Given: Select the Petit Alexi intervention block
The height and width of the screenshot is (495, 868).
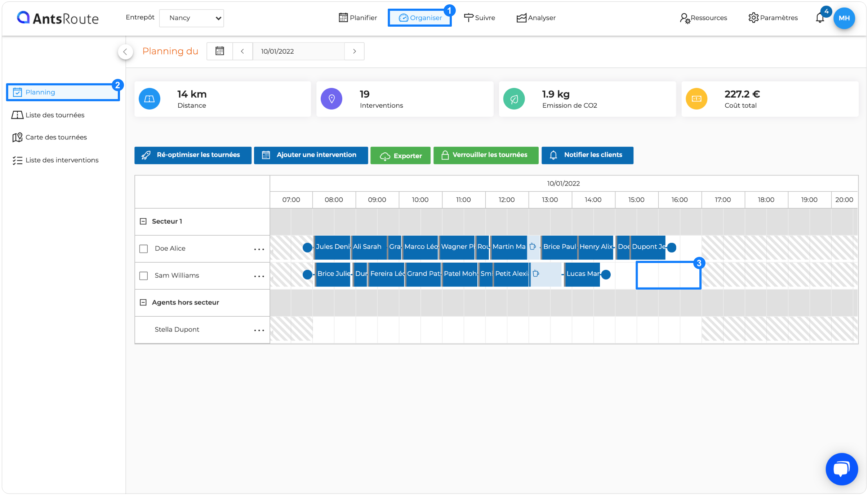Looking at the screenshot, I should tap(511, 274).
